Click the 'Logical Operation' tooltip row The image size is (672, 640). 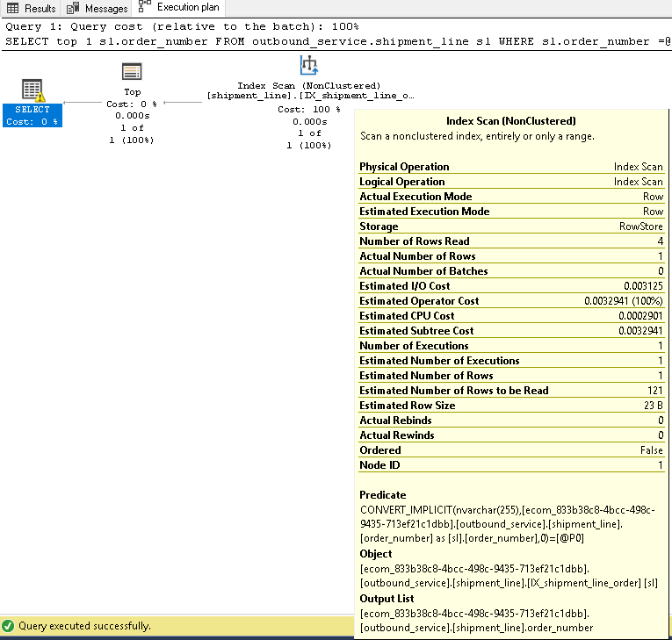tap(511, 182)
